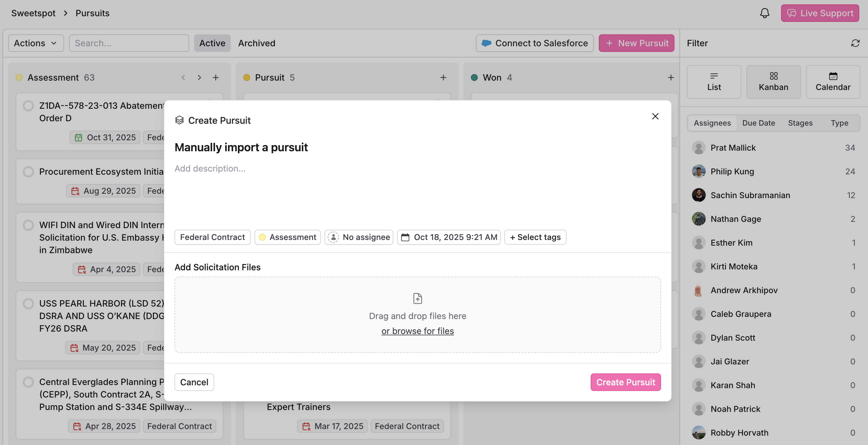Click the refresh filter icon
Viewport: 868px width, 445px height.
coord(855,43)
